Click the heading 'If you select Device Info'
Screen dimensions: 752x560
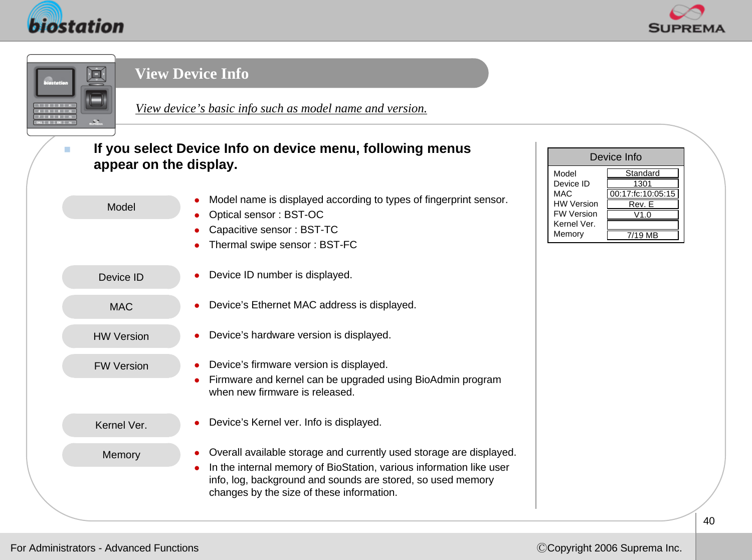coord(282,156)
